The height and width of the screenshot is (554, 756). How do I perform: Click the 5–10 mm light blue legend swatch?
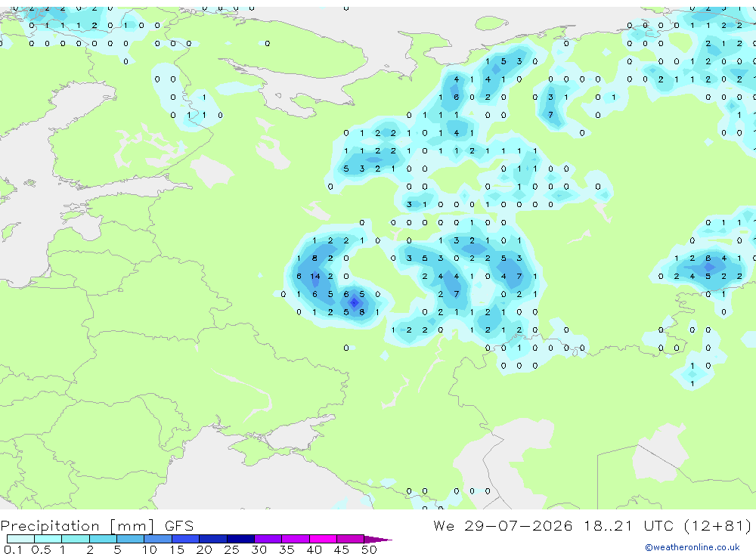click(131, 539)
